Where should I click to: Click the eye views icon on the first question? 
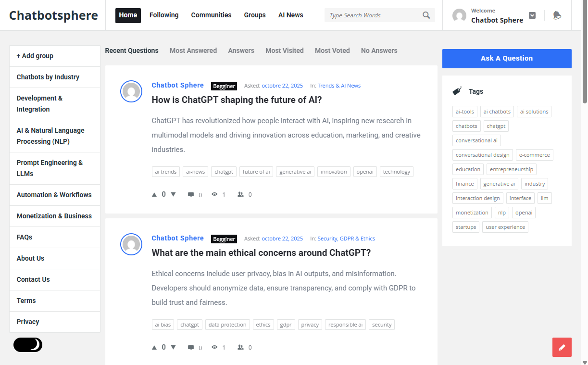click(x=214, y=194)
